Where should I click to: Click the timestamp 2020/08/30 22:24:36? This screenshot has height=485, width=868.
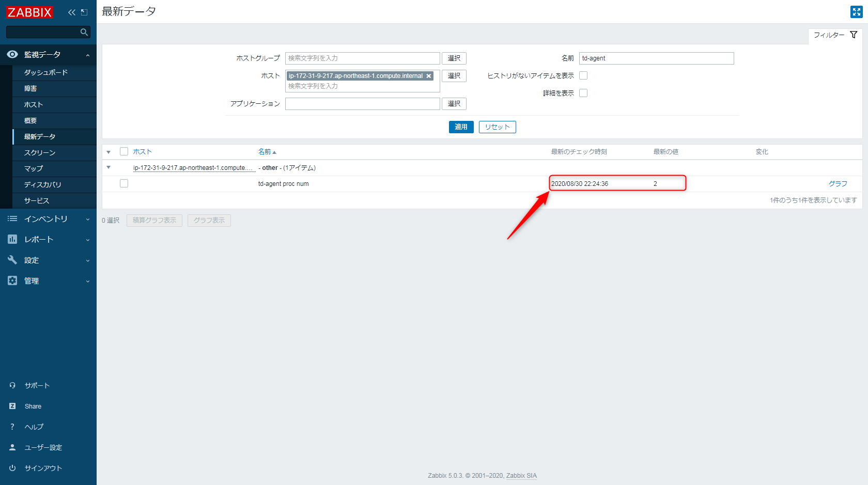click(580, 184)
